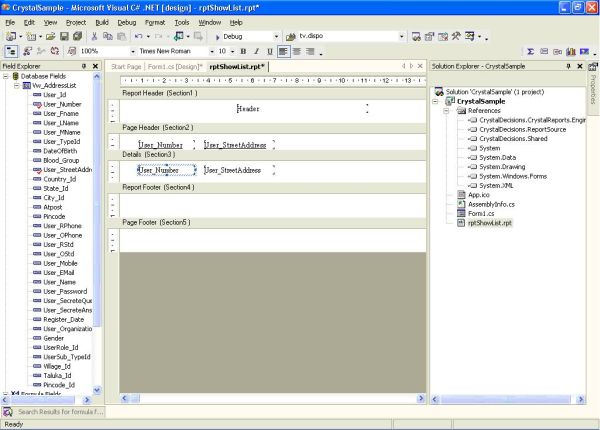Open the File menu
Image resolution: width=600 pixels, height=430 pixels.
click(x=10, y=23)
